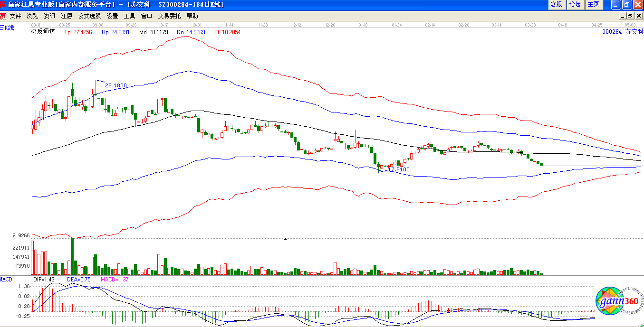The width and height of the screenshot is (644, 327).
Task: Click the Up=24.0091 value
Action: pyautogui.click(x=115, y=32)
